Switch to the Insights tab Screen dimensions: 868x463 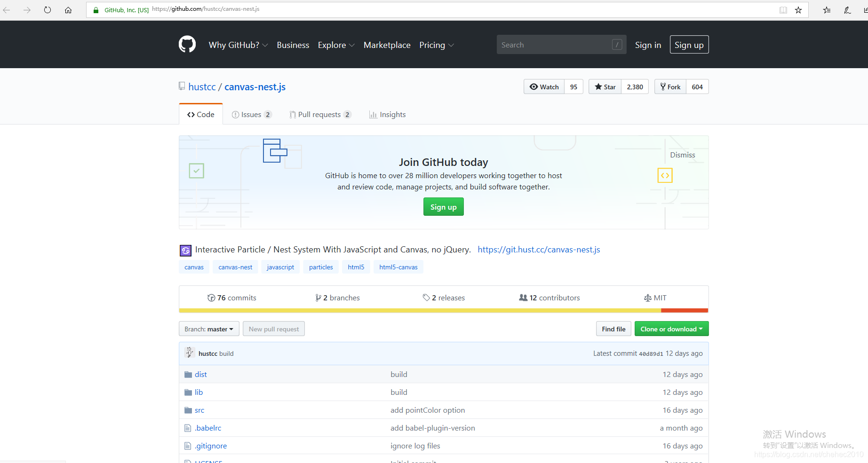[x=388, y=114]
